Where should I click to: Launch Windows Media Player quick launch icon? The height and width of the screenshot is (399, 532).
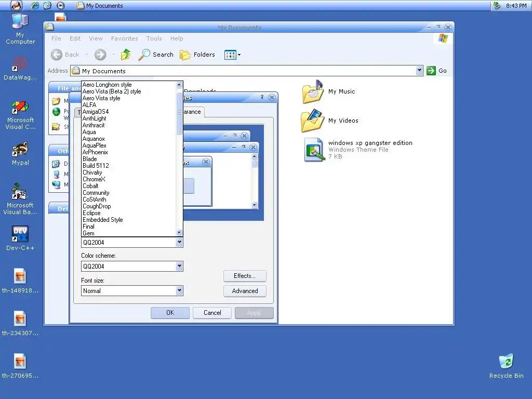pyautogui.click(x=60, y=5)
